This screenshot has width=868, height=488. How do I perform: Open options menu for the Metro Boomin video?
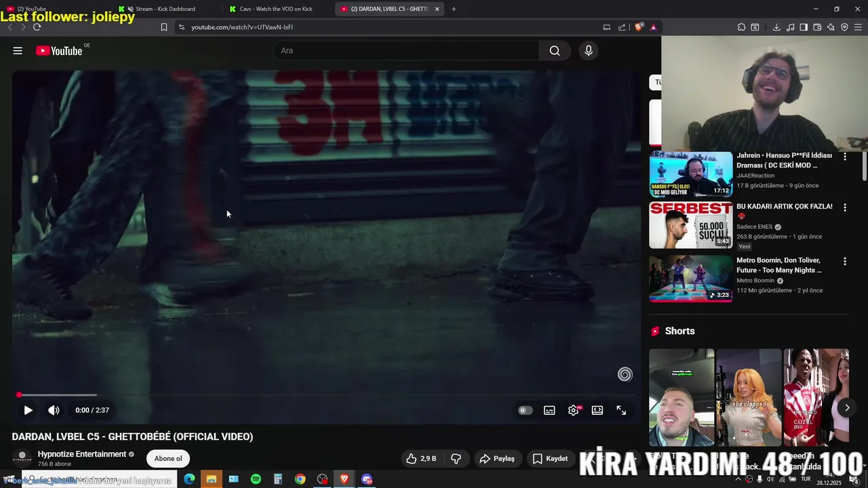(x=845, y=261)
